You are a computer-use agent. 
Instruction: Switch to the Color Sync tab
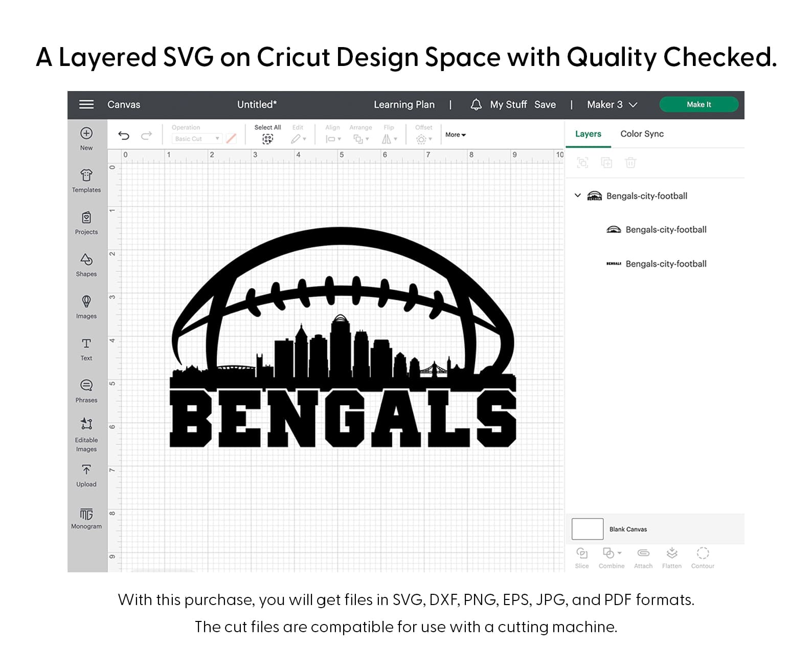[642, 134]
